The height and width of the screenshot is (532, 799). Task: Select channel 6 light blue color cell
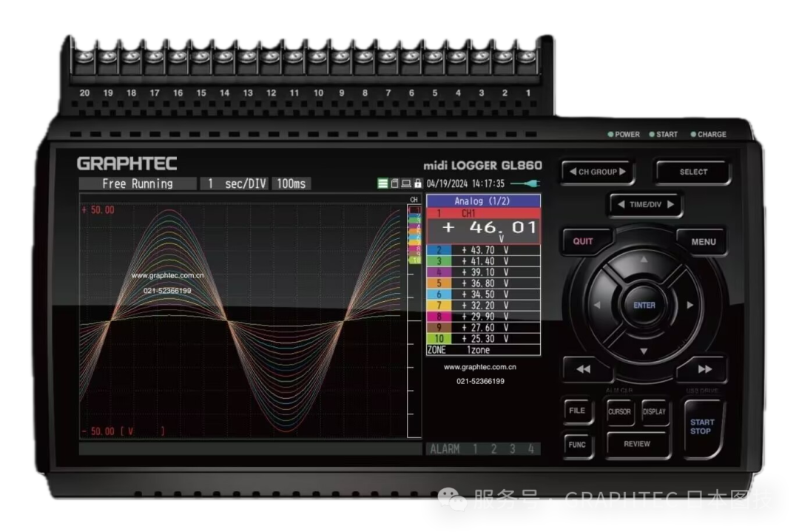(x=439, y=294)
